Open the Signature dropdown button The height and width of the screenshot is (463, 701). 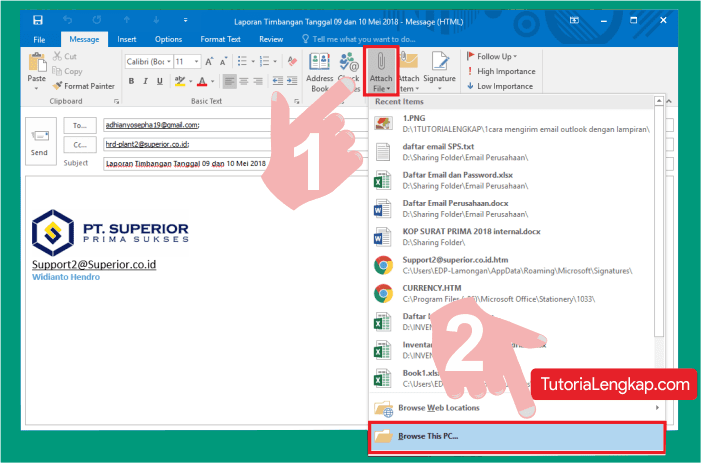(439, 72)
